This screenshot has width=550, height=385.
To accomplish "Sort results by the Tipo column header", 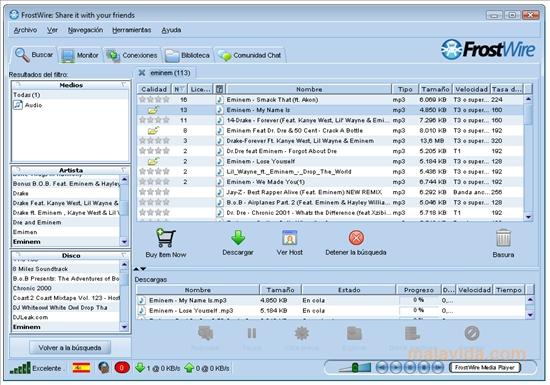I will pos(405,89).
